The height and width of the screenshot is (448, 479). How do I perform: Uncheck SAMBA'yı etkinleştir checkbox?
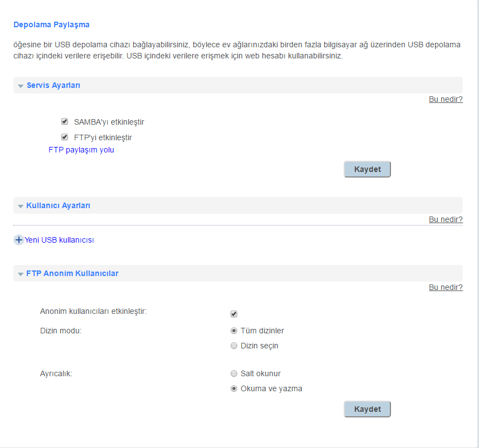tap(65, 121)
